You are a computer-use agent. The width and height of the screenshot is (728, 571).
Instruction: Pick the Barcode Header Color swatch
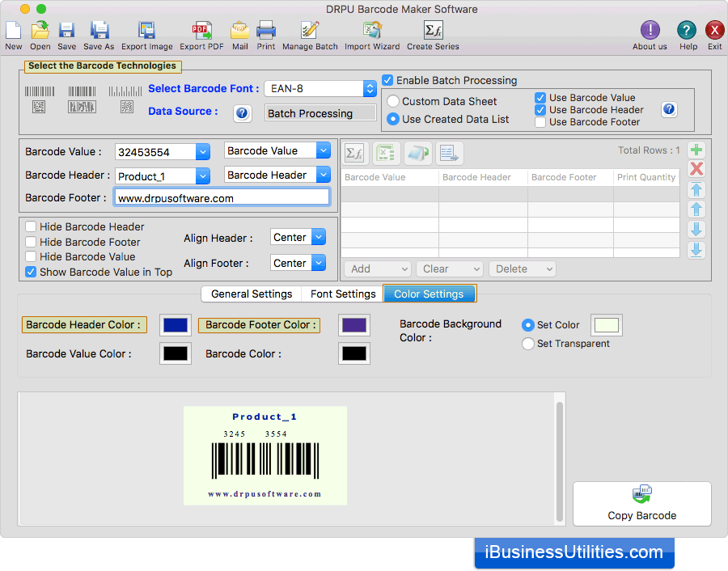176,325
